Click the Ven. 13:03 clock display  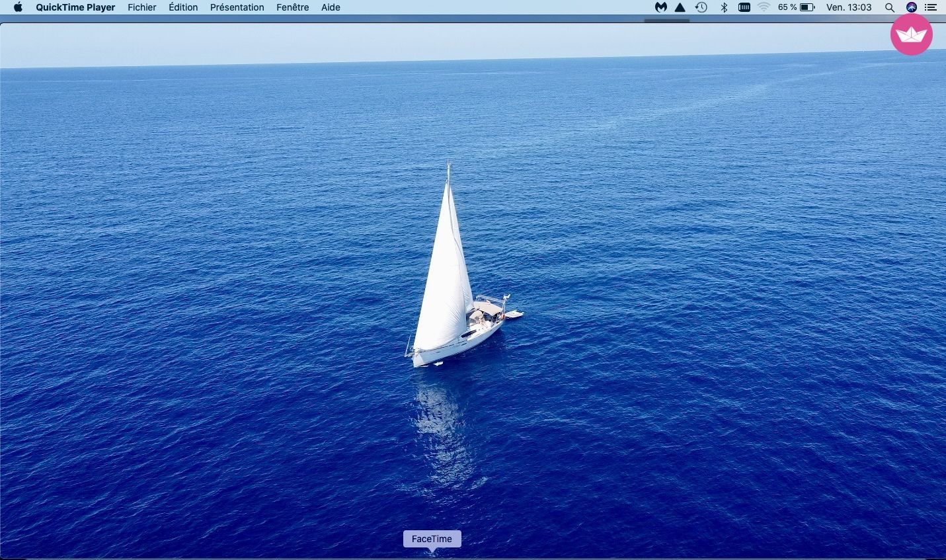[849, 7]
